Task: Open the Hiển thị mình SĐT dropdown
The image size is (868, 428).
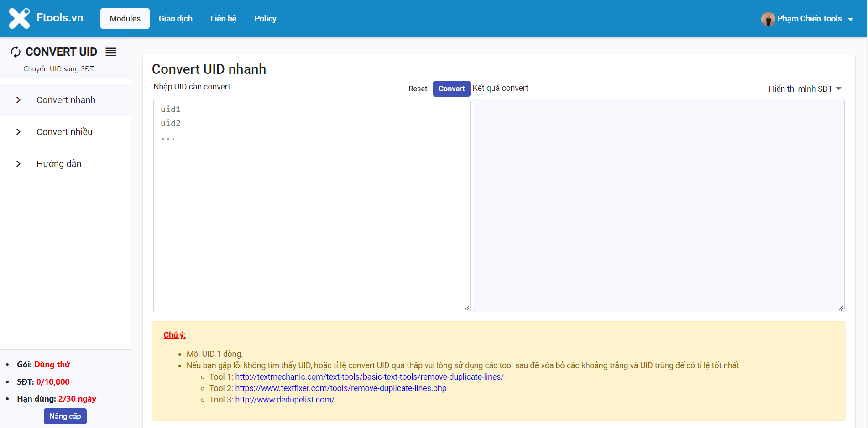Action: click(805, 89)
